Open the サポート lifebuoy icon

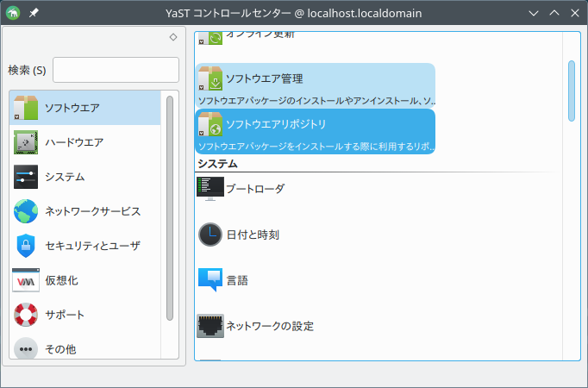[x=26, y=315]
